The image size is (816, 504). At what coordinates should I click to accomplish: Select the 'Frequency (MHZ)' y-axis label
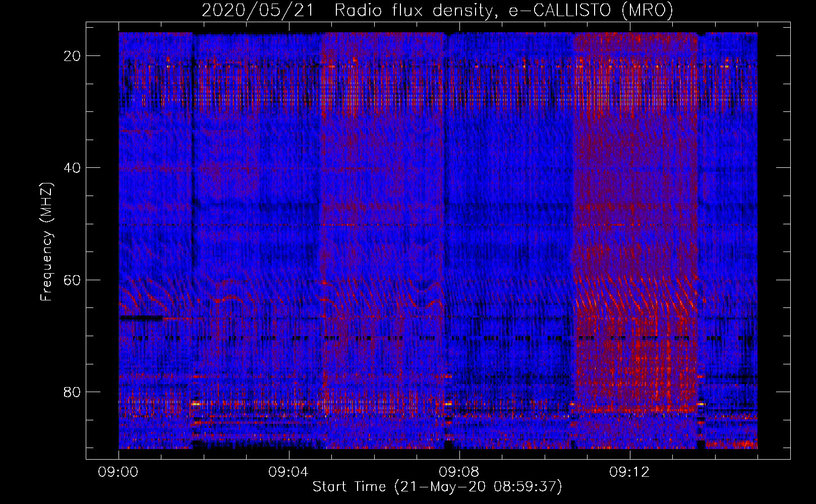(x=46, y=242)
